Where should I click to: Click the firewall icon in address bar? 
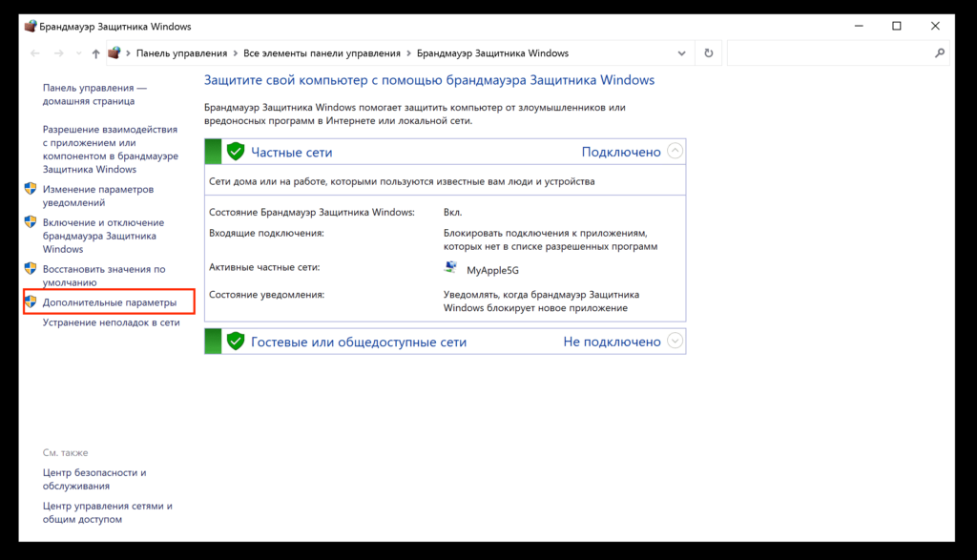[114, 53]
